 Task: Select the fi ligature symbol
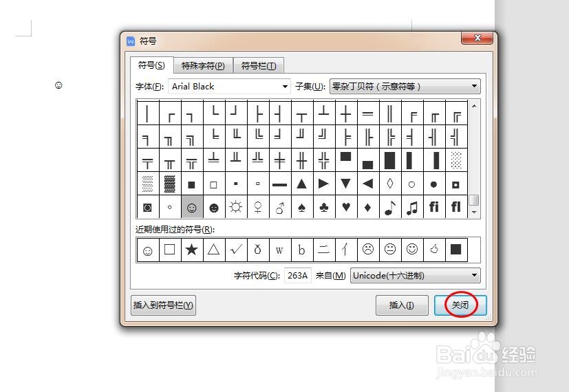point(434,208)
